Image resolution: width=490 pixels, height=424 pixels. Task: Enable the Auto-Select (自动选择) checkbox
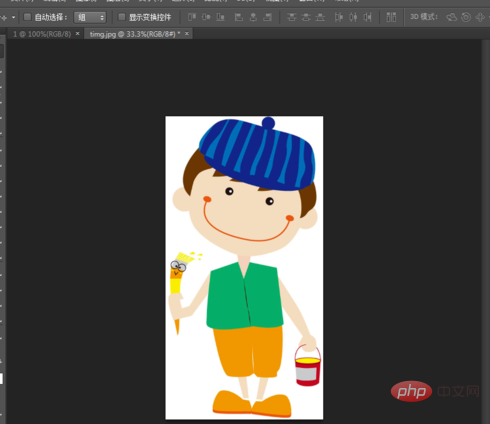click(x=28, y=17)
